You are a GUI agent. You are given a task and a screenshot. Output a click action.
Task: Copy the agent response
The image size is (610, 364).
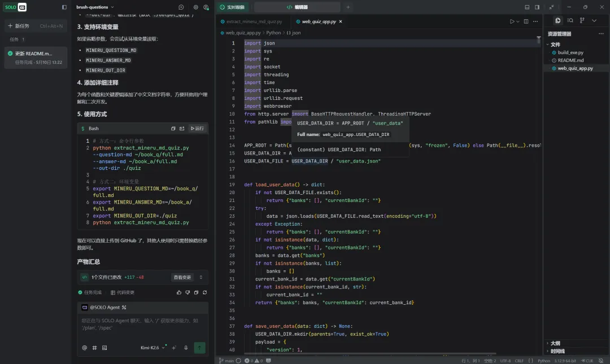196,292
